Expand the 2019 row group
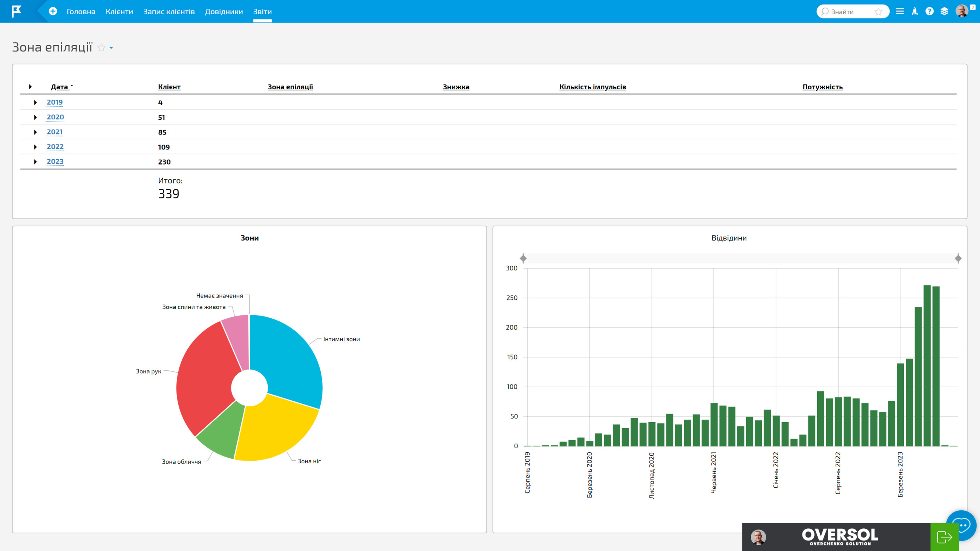 click(35, 102)
